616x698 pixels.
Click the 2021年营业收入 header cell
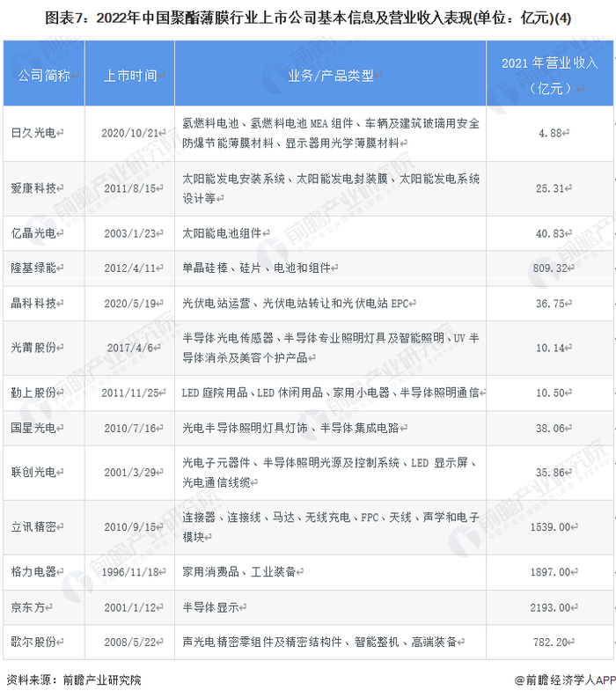pos(550,74)
